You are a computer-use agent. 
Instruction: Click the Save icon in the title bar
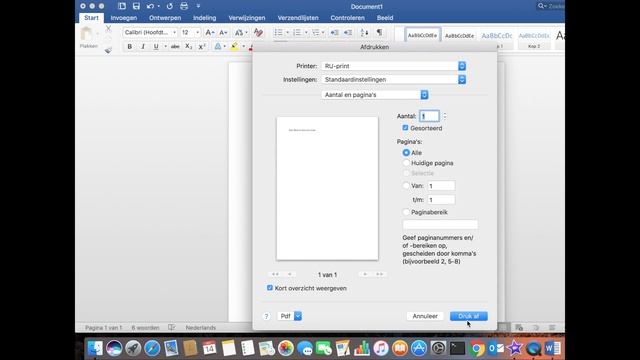pyautogui.click(x=136, y=6)
